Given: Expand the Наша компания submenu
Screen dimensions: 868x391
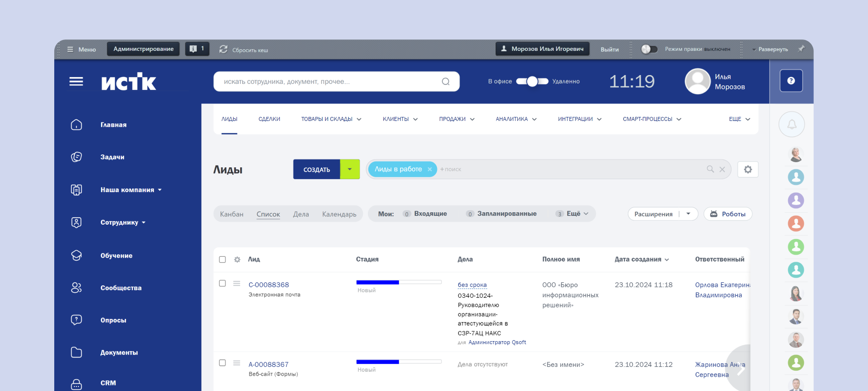Looking at the screenshot, I should tap(160, 190).
